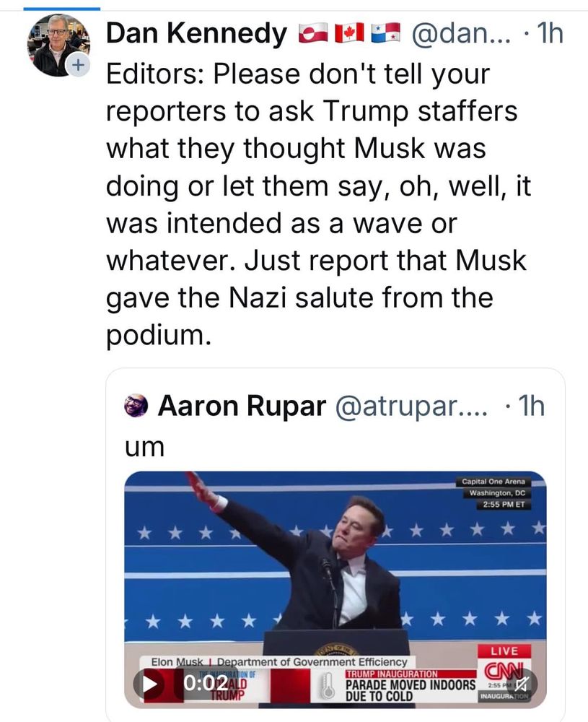Click the Panama flag emoji in name
588x722 pixels.
pos(385,33)
